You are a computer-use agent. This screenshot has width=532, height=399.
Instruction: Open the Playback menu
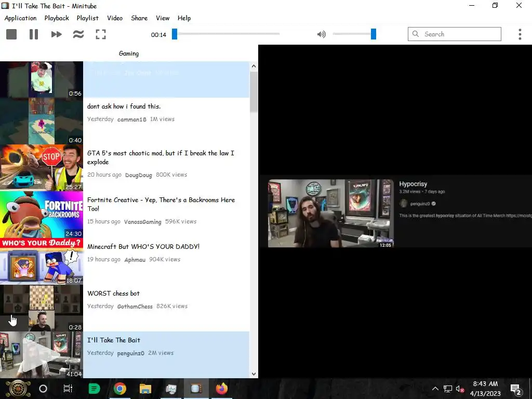(x=57, y=18)
